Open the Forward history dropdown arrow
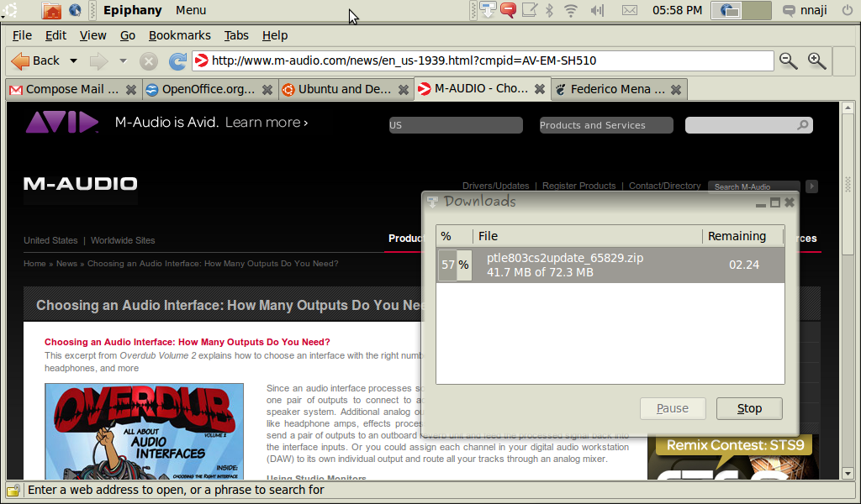The height and width of the screenshot is (504, 861). [x=123, y=60]
